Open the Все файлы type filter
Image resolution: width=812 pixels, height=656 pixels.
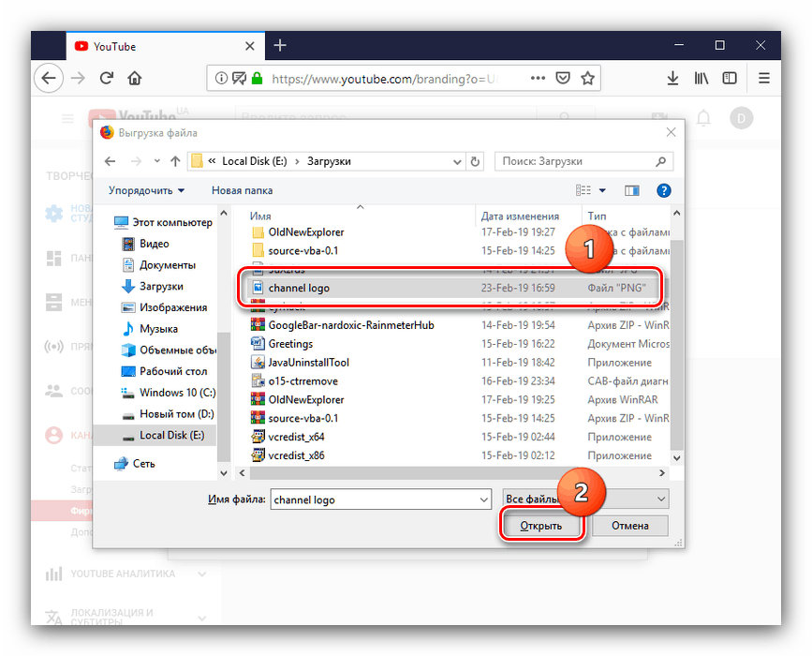pos(585,499)
